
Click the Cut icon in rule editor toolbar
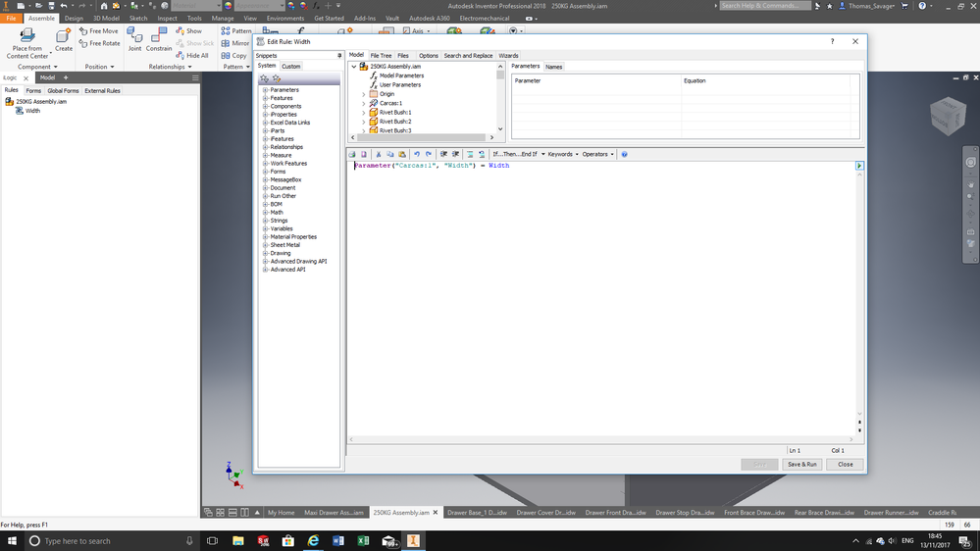point(378,154)
